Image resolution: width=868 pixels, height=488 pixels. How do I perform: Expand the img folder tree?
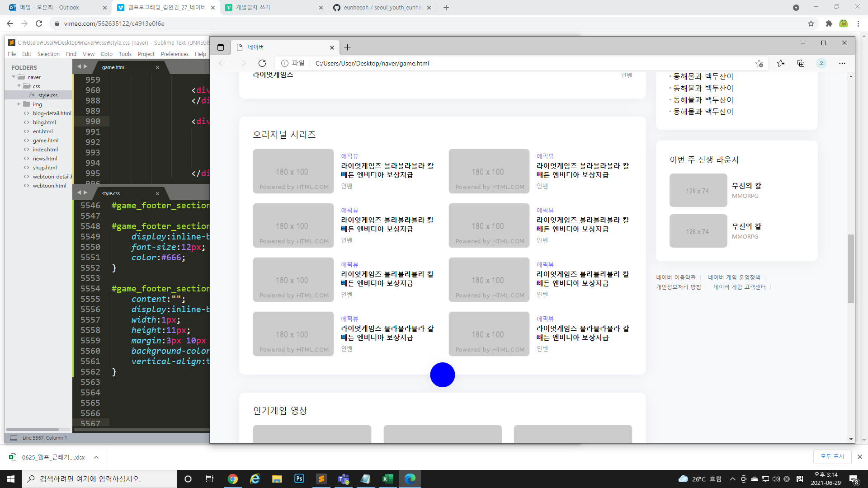tap(19, 104)
